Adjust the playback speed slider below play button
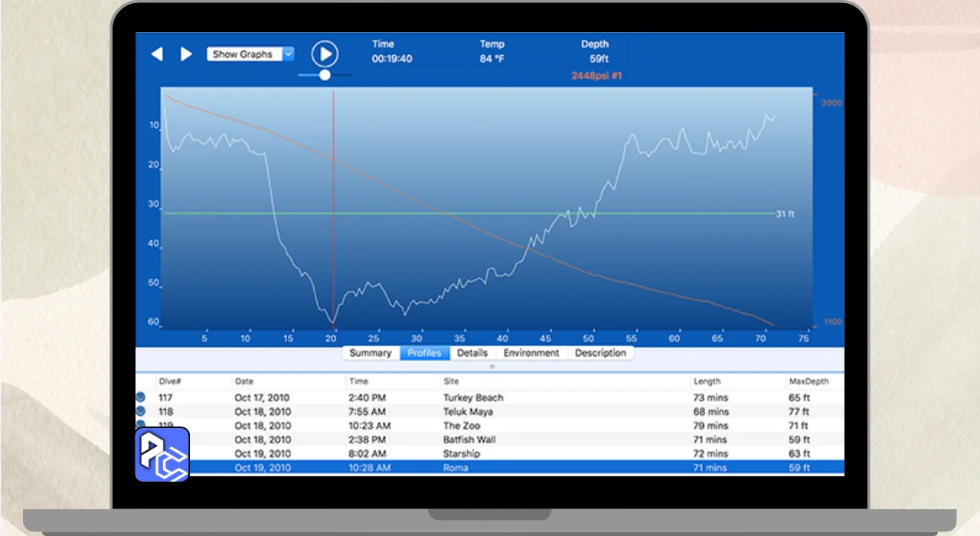The width and height of the screenshot is (980, 536). point(325,75)
